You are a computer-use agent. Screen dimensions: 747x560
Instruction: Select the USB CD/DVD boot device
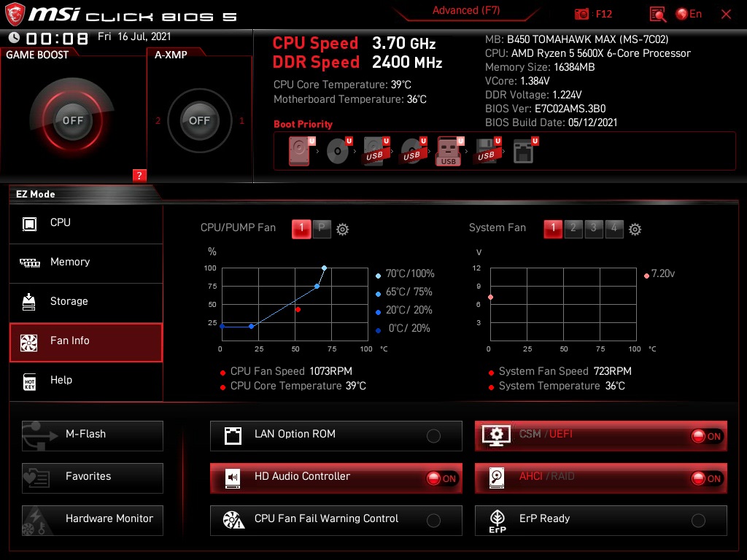pos(413,152)
